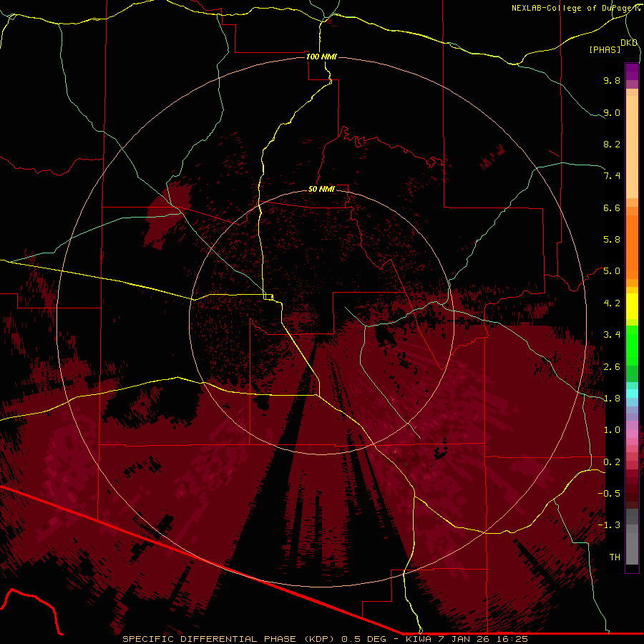The width and height of the screenshot is (644, 644).
Task: Pick the light peach color bar segment
Action: 632,147
